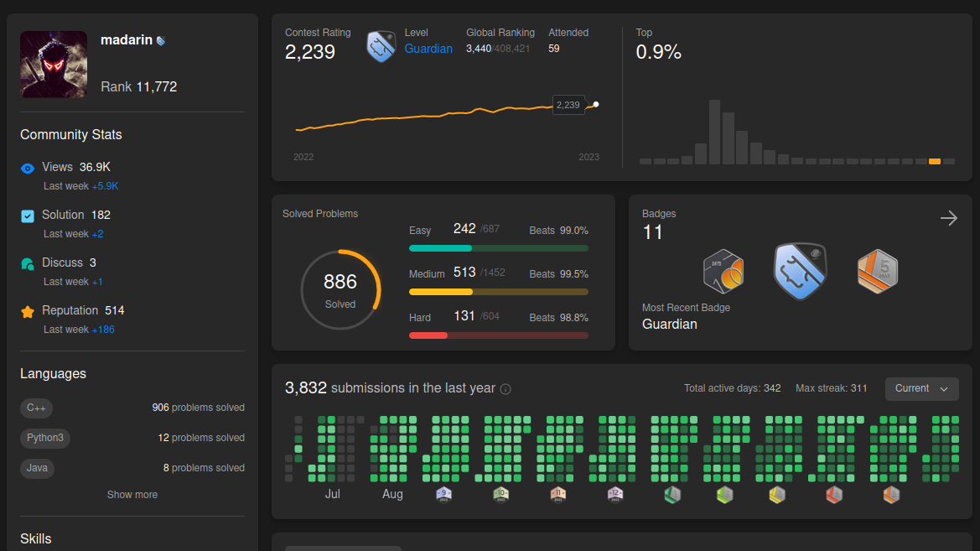This screenshot has width=980, height=551.
Task: Click the Medium difficulty progress bar
Action: (x=498, y=292)
